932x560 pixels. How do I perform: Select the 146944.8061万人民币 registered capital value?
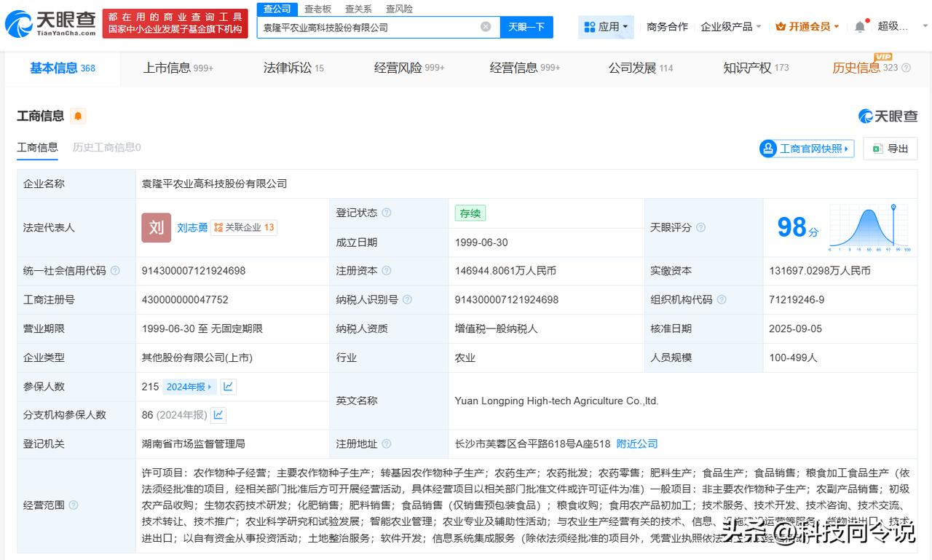coord(505,270)
